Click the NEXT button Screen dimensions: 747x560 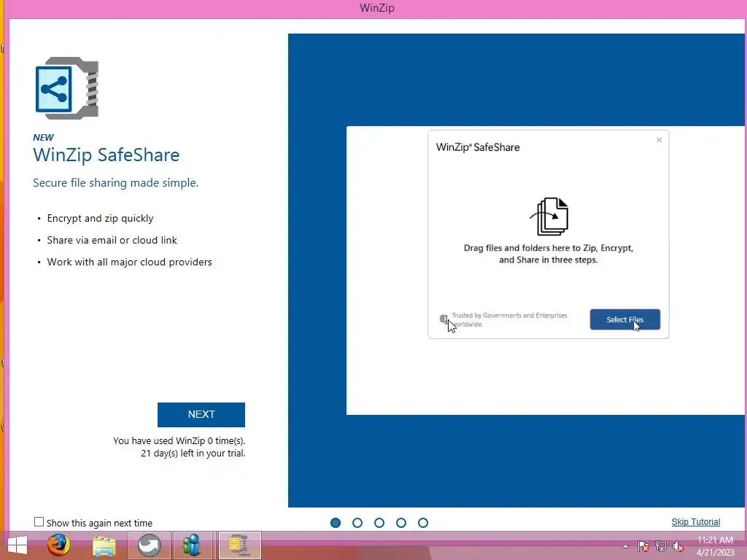click(201, 415)
